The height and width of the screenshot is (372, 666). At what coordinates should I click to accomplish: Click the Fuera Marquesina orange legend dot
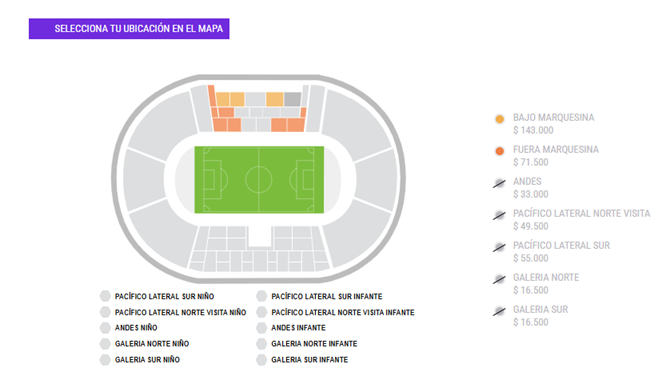500,151
